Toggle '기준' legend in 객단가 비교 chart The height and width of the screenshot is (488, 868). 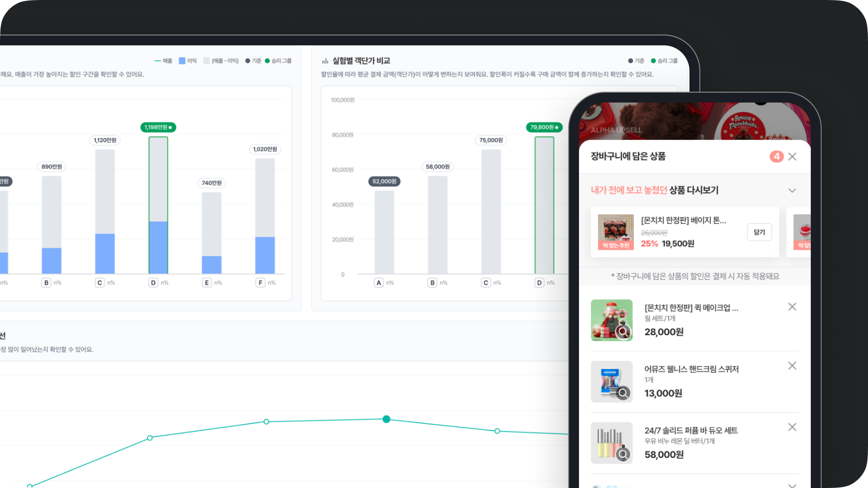click(x=636, y=61)
